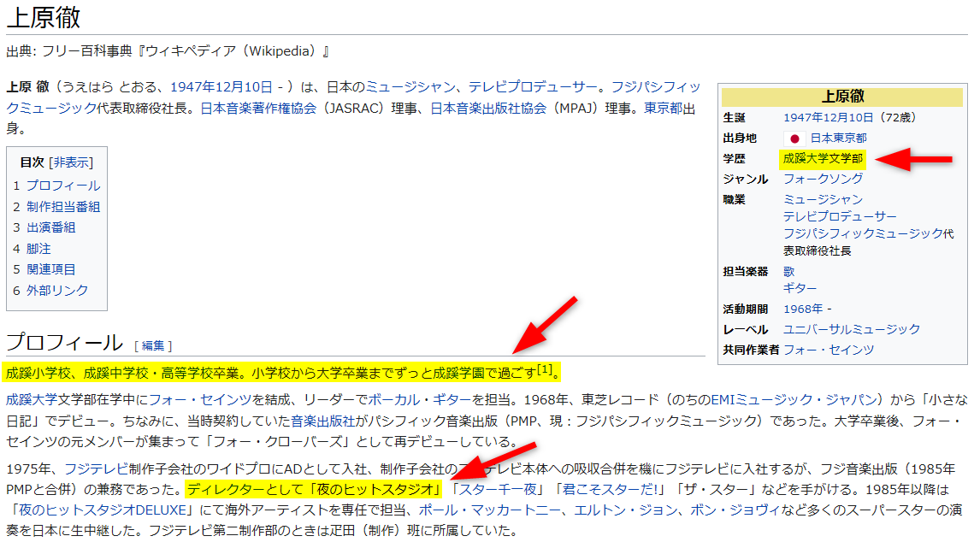Click the 君こそスターだ! link
The width and height of the screenshot is (980, 542).
tap(610, 490)
